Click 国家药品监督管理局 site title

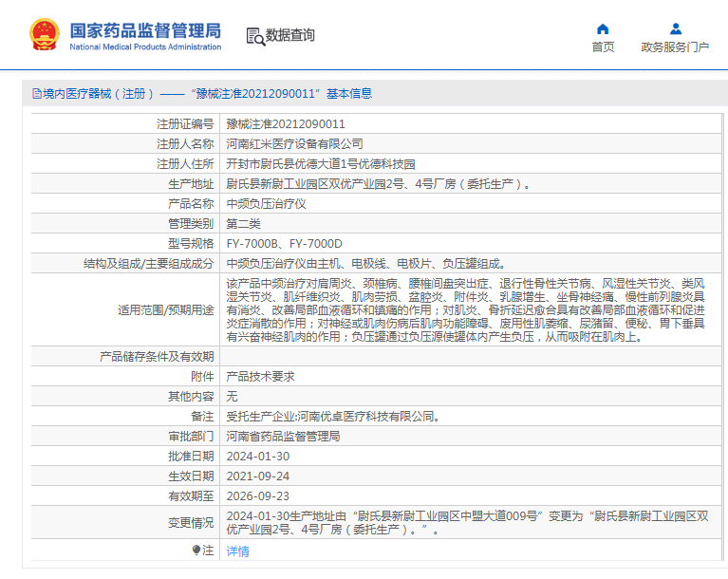pyautogui.click(x=145, y=30)
